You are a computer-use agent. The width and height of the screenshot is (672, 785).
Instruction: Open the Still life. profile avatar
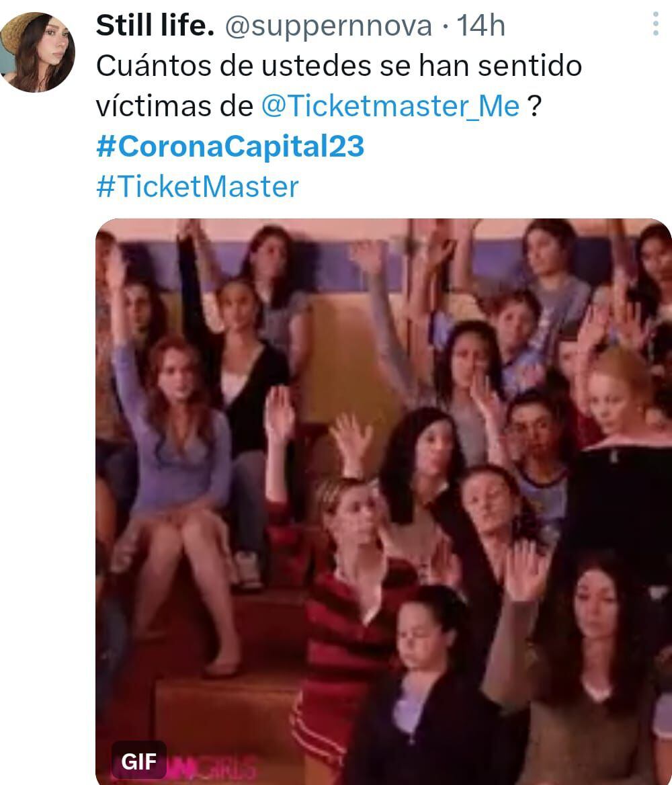point(38,52)
